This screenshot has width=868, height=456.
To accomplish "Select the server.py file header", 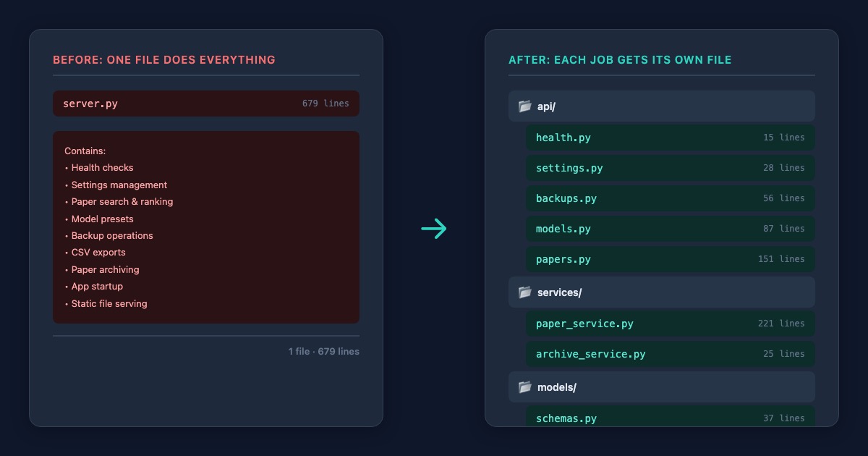I will pyautogui.click(x=206, y=104).
